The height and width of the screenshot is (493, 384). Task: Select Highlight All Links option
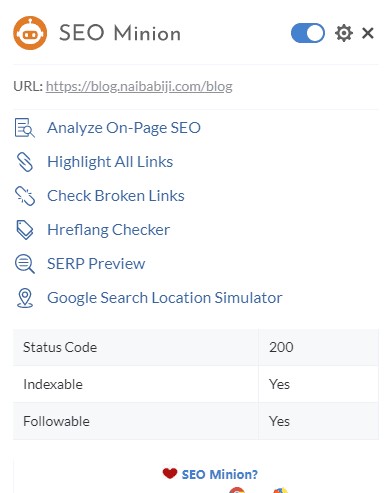point(110,162)
